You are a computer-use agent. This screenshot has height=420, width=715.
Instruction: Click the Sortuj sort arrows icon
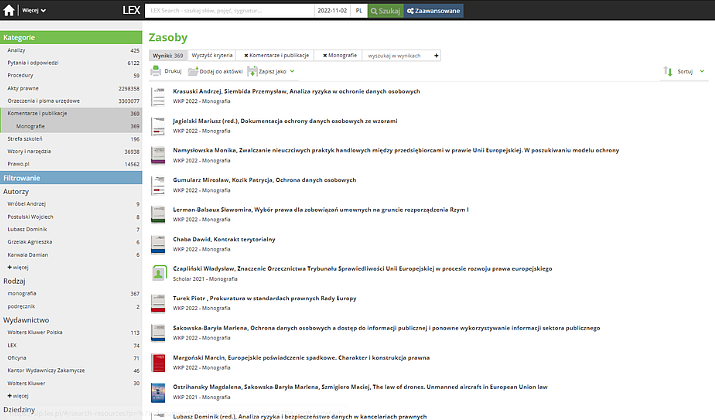[x=668, y=72]
